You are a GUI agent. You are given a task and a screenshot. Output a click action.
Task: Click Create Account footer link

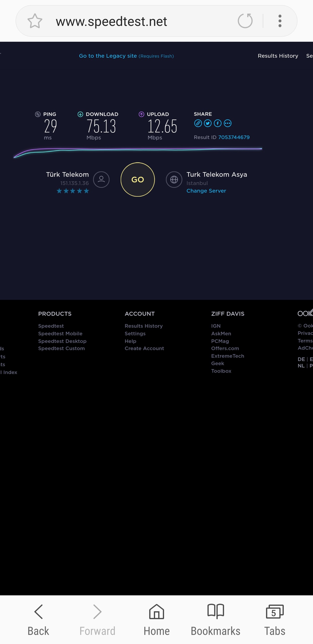point(144,348)
